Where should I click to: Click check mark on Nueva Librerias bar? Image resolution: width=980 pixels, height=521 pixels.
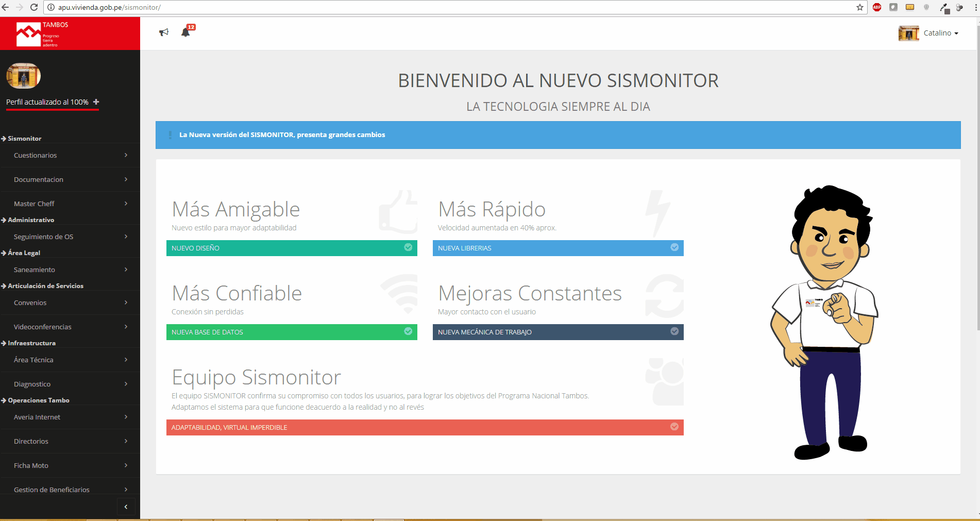pos(674,247)
